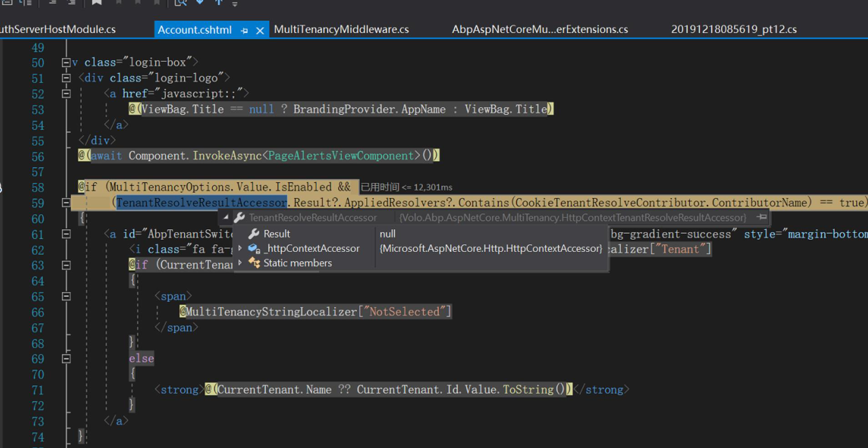Click the wrench icon beside Result

253,234
